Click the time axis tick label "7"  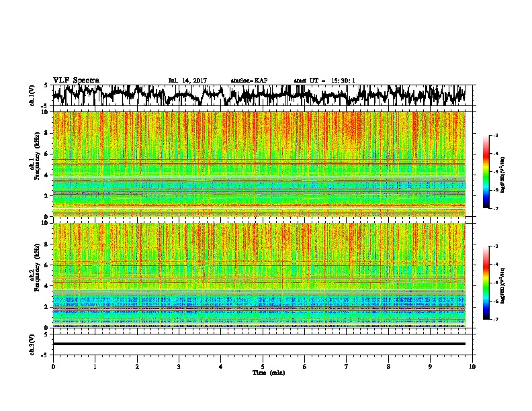pos(347,367)
